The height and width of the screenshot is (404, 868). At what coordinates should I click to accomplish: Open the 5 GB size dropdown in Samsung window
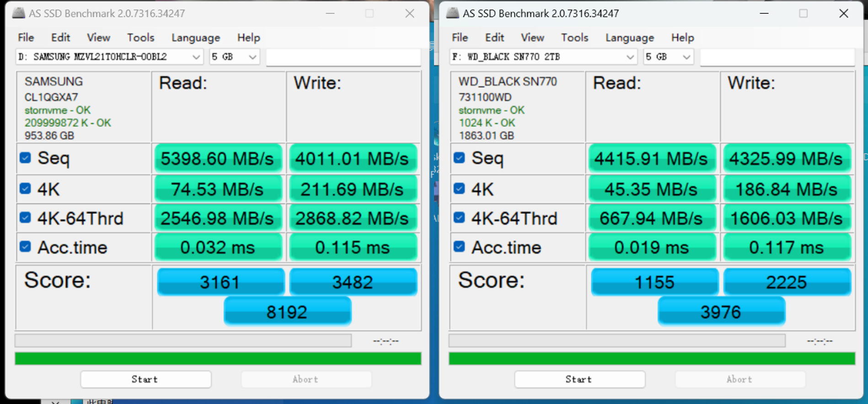[234, 57]
